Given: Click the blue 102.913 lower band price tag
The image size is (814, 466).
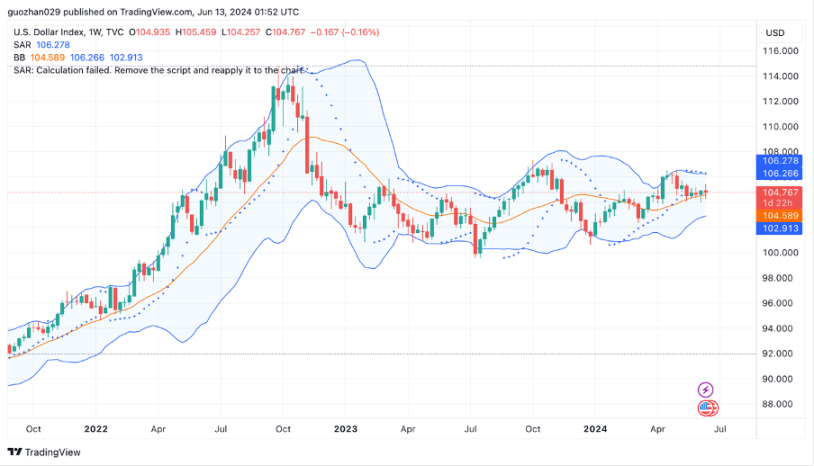Looking at the screenshot, I should [779, 228].
